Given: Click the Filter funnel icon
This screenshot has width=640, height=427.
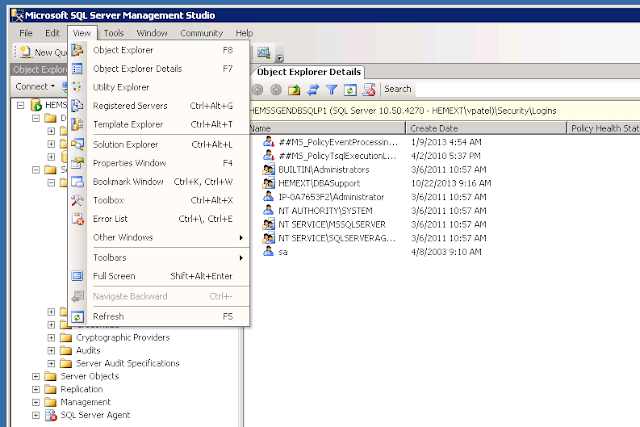Looking at the screenshot, I should pos(331,89).
